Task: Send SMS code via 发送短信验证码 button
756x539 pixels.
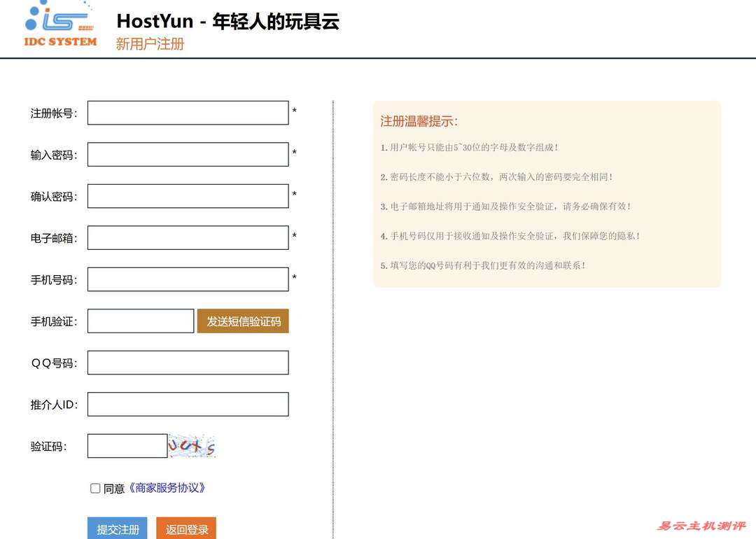Action: (243, 321)
